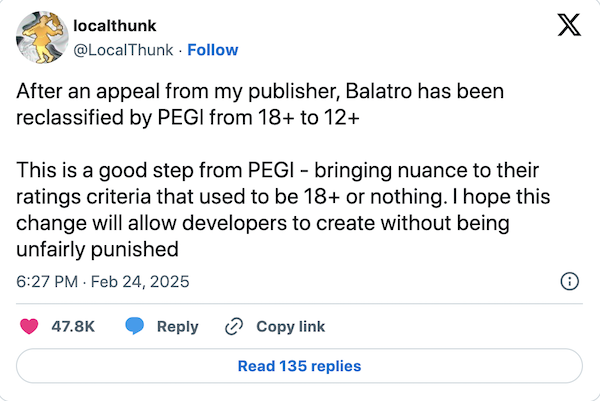Click the X logo icon

click(x=568, y=27)
